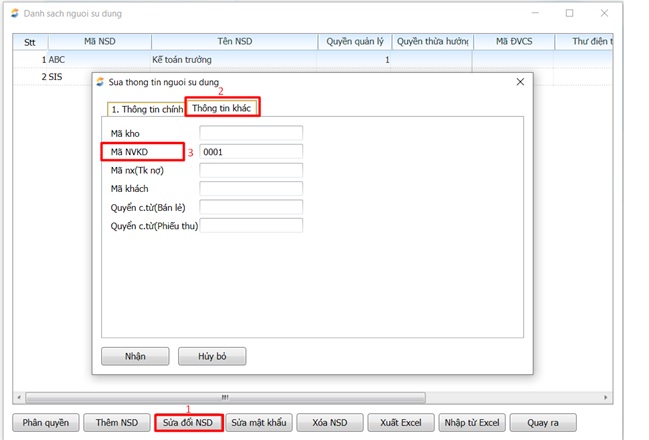Viewport: 649px width, 440px height.
Task: Click the Sửa đổi NSD button
Action: pos(189,423)
